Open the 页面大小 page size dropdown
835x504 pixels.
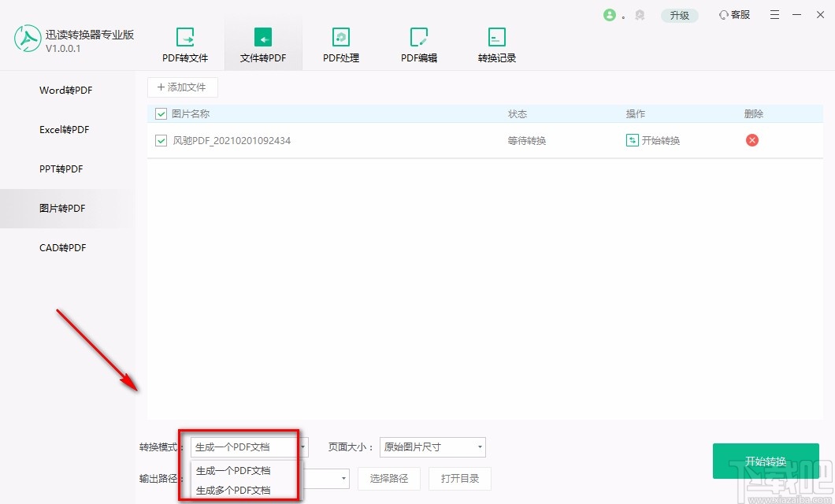[432, 447]
